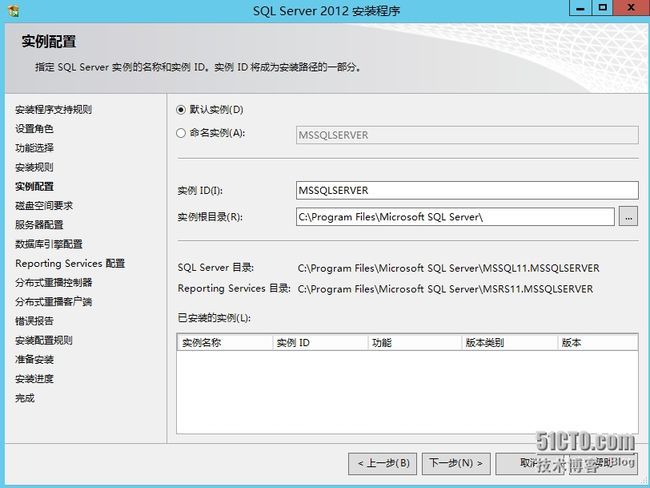Viewport: 650px width, 488px height.
Task: Sort by 版本类别 column header
Action: pyautogui.click(x=509, y=343)
